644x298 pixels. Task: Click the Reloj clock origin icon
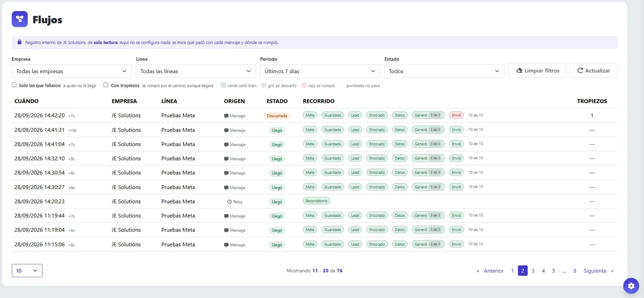point(229,202)
